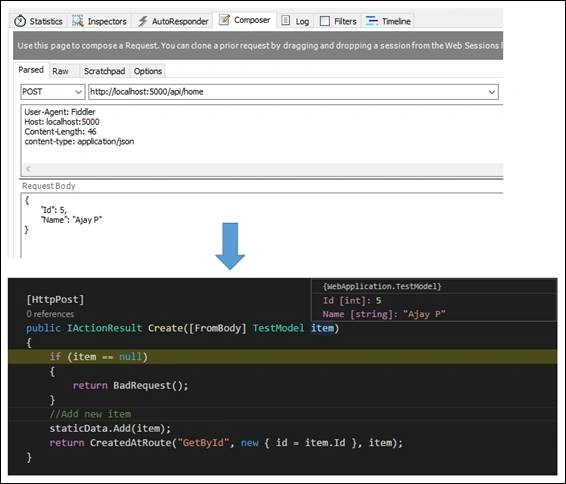This screenshot has width=566, height=484.
Task: Switch to the Raw tab
Action: coord(60,71)
